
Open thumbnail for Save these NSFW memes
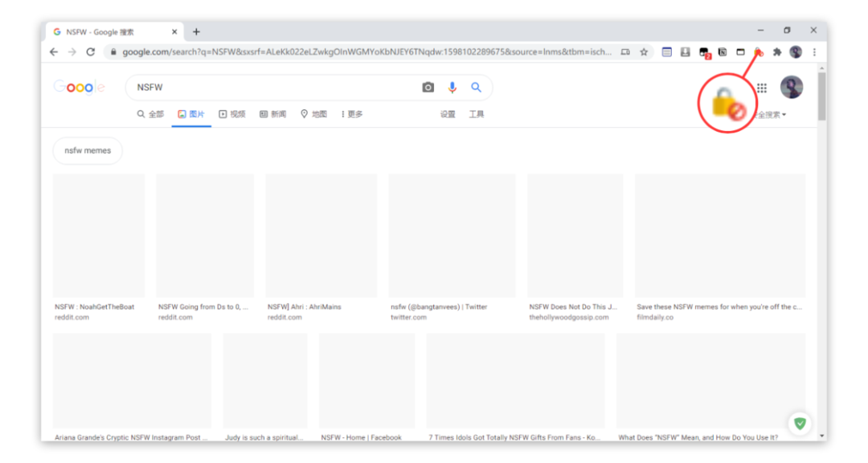coord(720,236)
